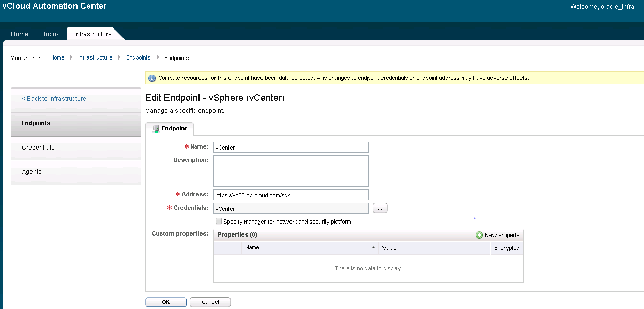Click the Edit Endpoint - vSphere (vCenter) heading
Image resolution: width=644 pixels, height=309 pixels.
pos(215,98)
